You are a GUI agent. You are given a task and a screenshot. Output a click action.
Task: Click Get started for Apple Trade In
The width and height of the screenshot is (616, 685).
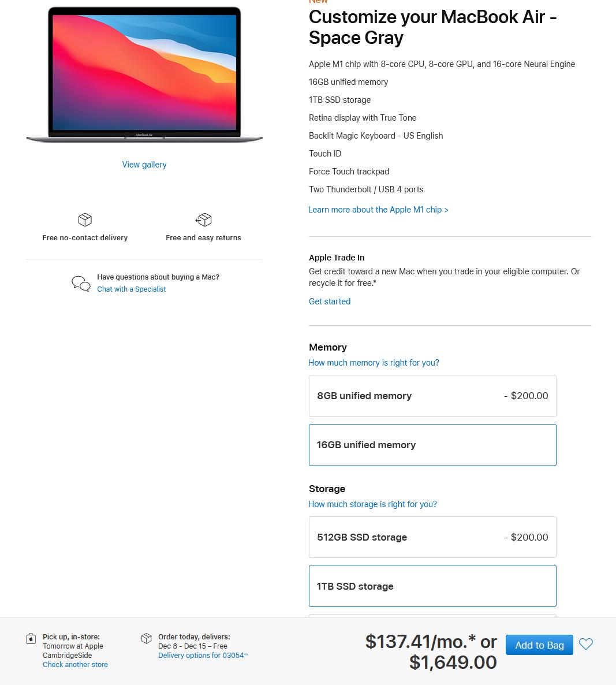(330, 301)
